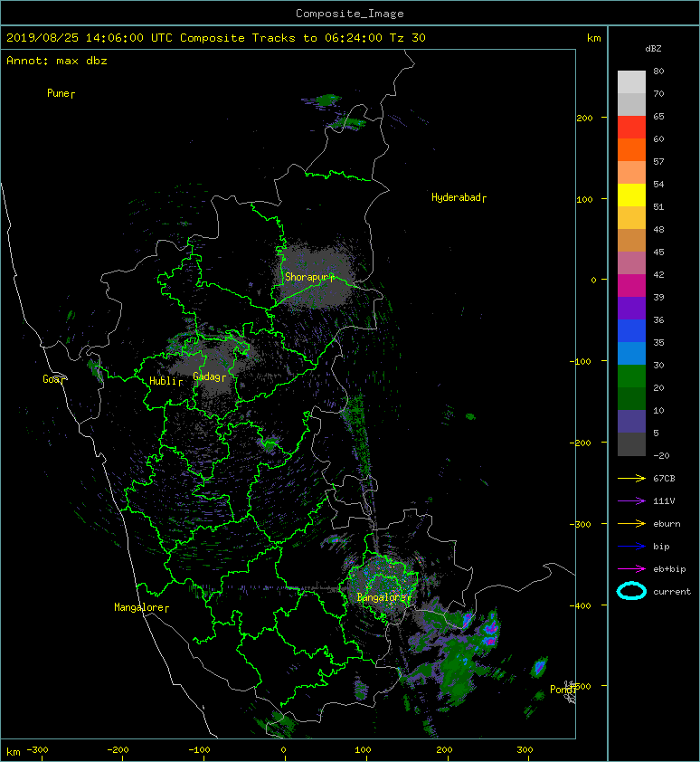
Task: Click the 'eb+bip' legend text
Action: pyautogui.click(x=669, y=568)
